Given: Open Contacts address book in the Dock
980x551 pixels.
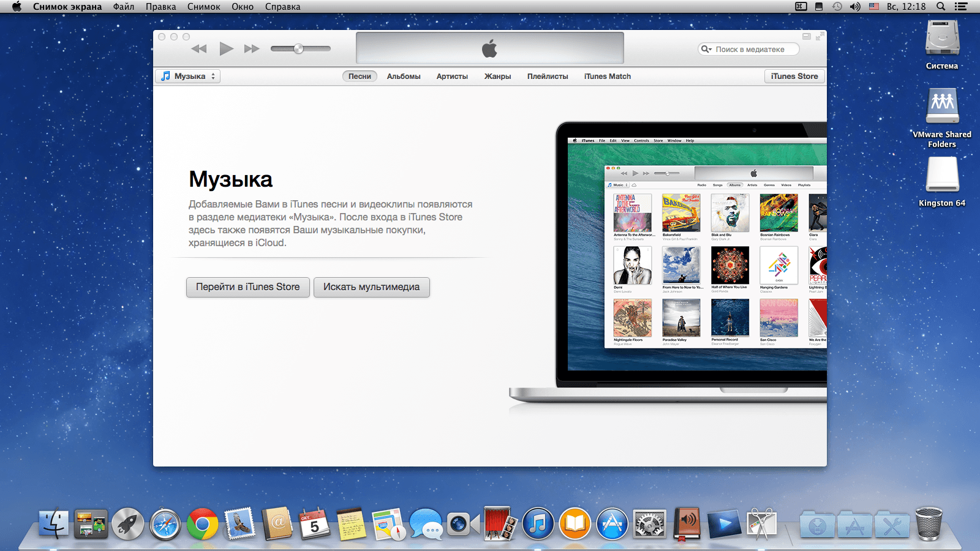Looking at the screenshot, I should coord(277,524).
